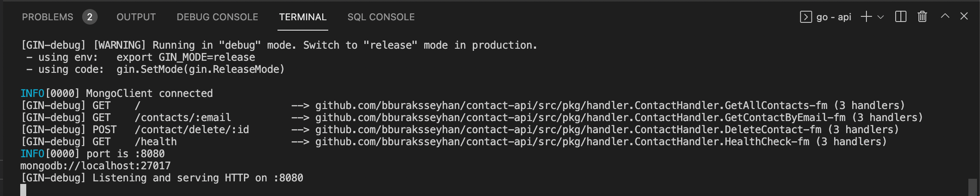Open the GetAllContacts-fm handler github link
The width and height of the screenshot is (980, 196).
571,106
